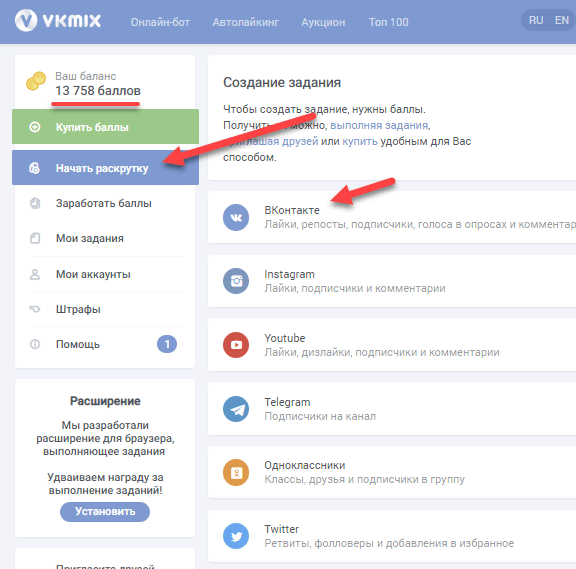
Task: Click the Купить баллы green button
Action: click(105, 127)
